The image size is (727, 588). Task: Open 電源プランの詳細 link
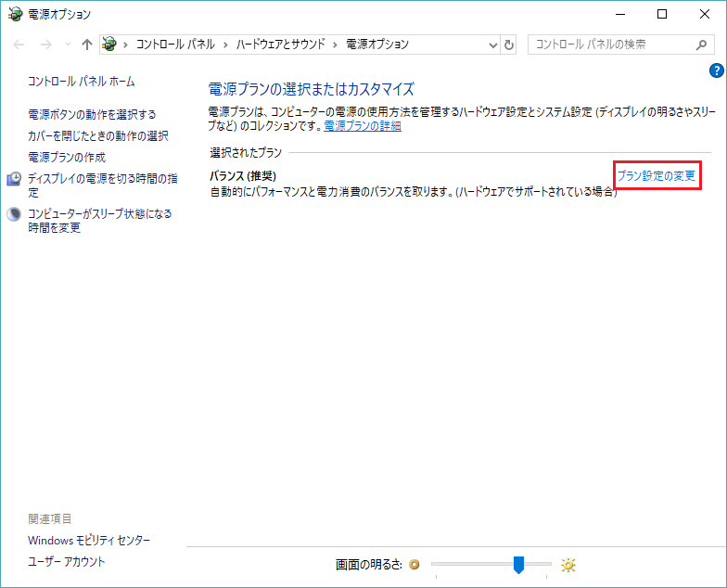click(362, 125)
